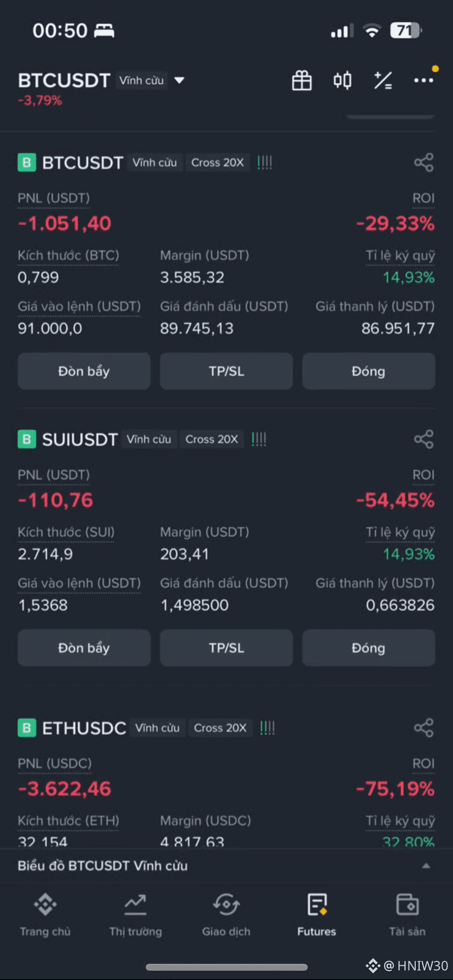
Task: Tap the green BTCUSDT position badge
Action: [x=27, y=162]
